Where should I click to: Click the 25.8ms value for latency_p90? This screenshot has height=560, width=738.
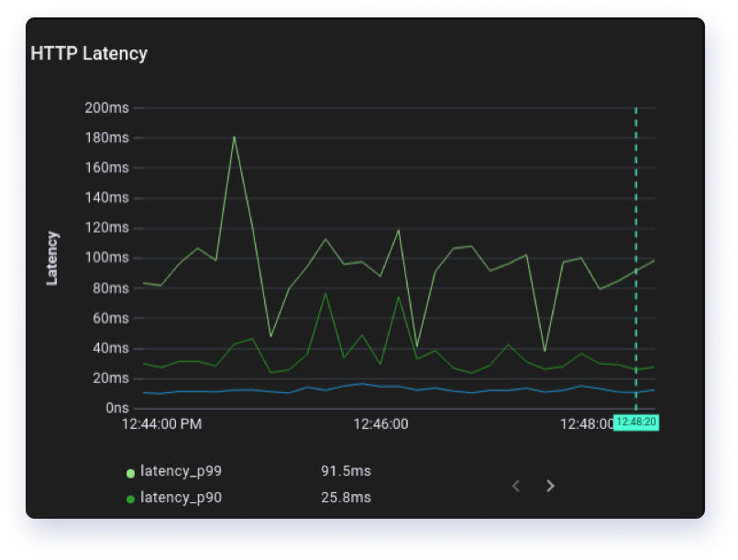(x=346, y=498)
